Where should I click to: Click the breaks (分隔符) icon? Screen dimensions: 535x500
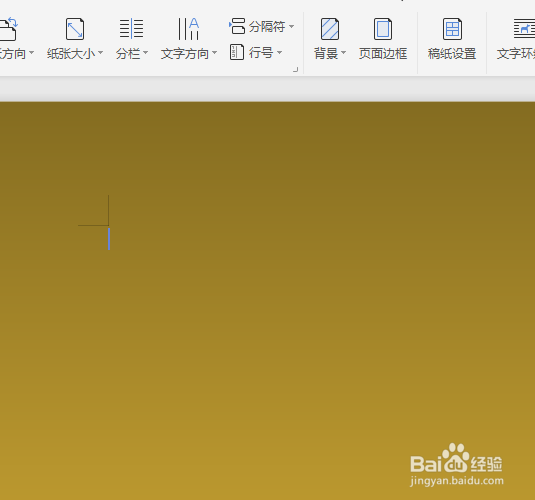237,26
